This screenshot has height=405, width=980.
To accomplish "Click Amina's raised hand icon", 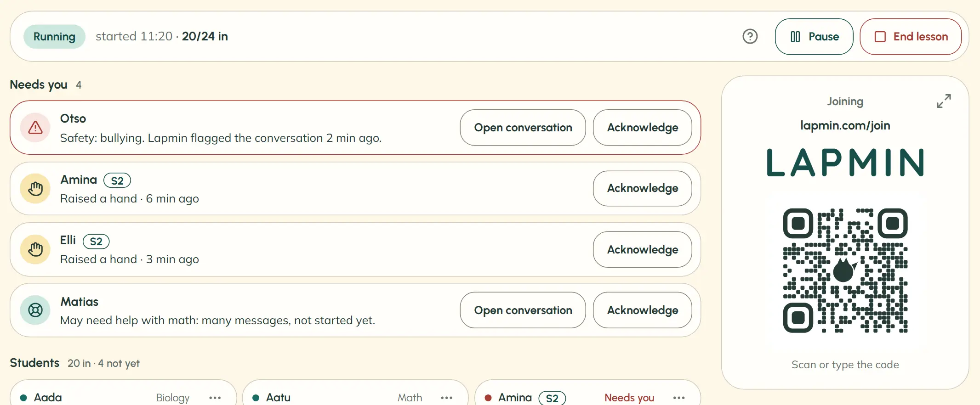I will point(35,188).
